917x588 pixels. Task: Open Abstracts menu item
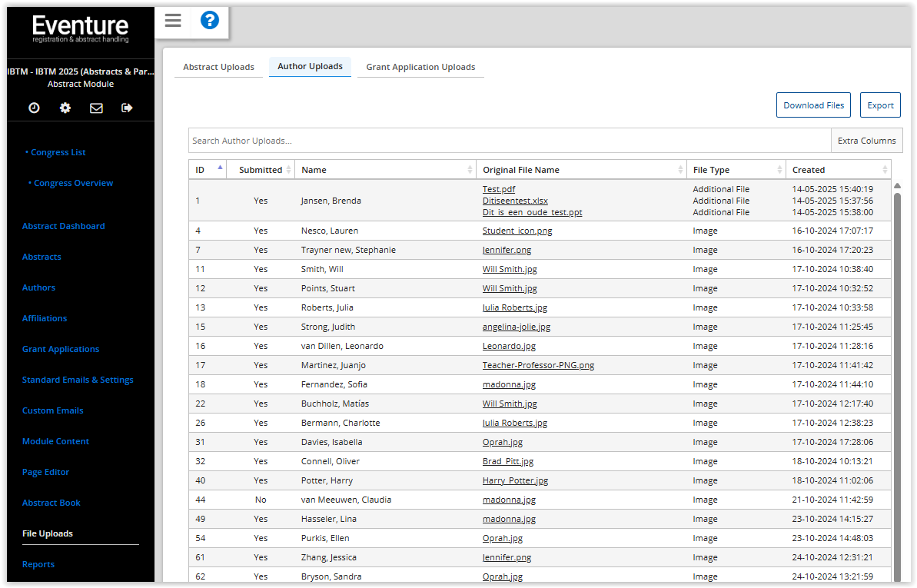pyautogui.click(x=42, y=257)
